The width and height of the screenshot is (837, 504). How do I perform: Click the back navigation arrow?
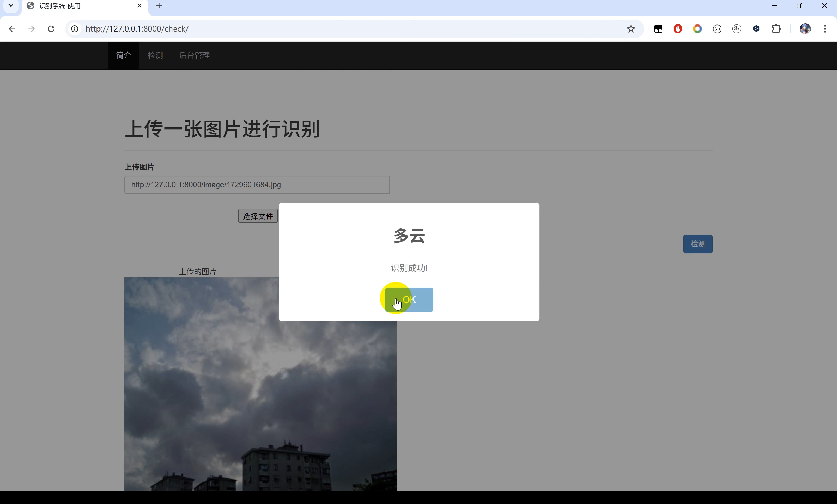[x=12, y=29]
